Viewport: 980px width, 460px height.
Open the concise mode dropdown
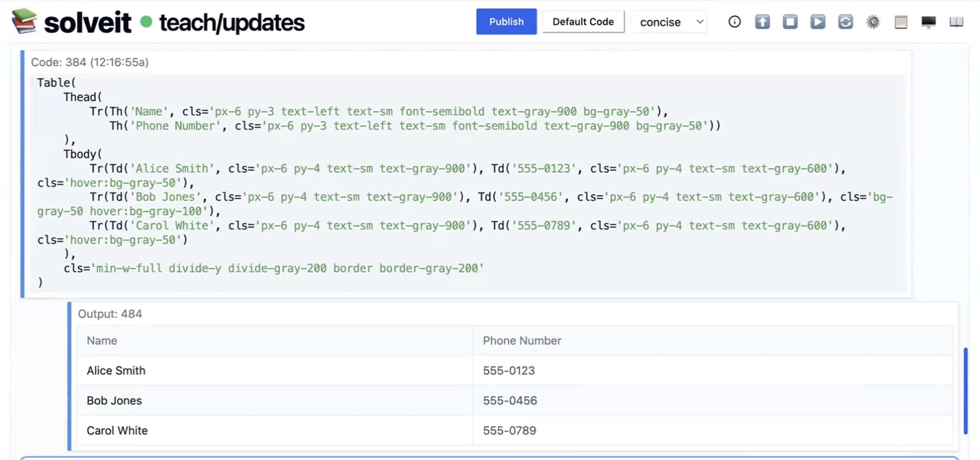click(670, 22)
